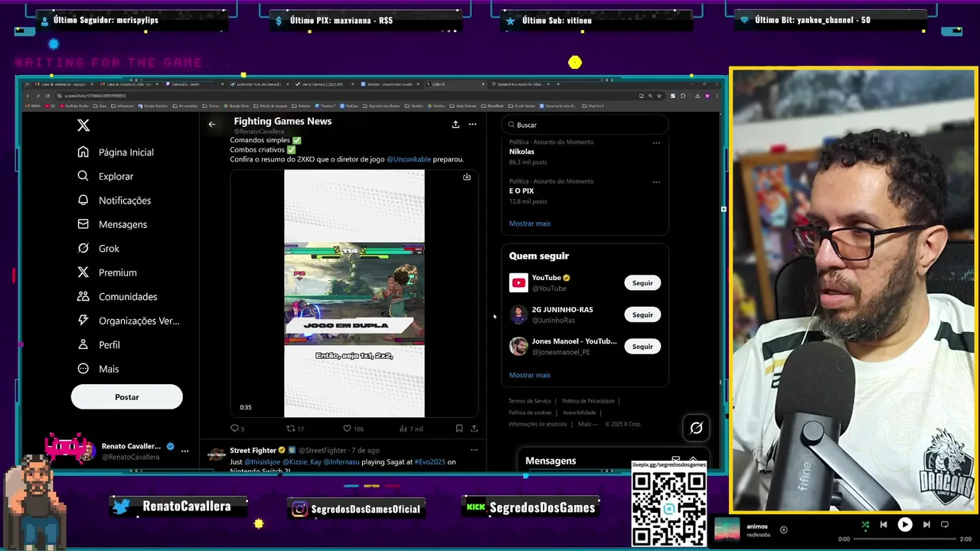
Task: Click the animos album cover thumbnail
Action: 727,530
